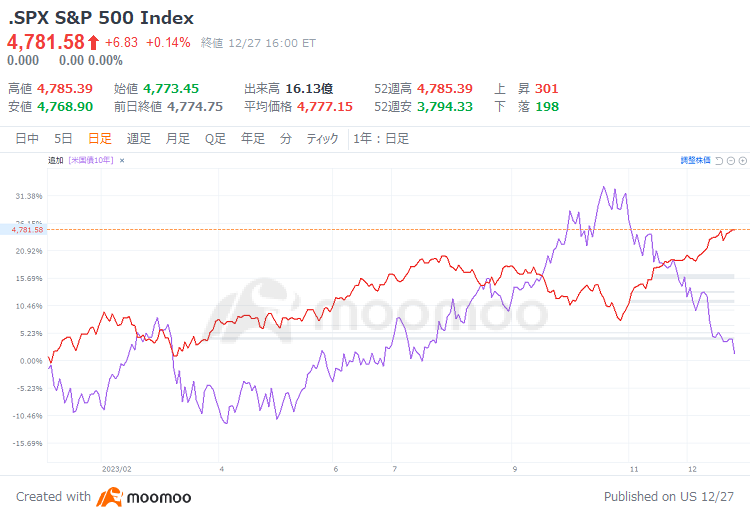The height and width of the screenshot is (518, 750).
Task: Select the 5日 chart tab
Action: point(63,139)
